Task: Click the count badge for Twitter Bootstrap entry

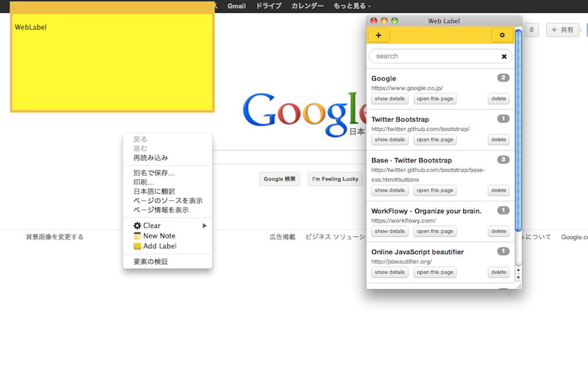Action: click(503, 118)
